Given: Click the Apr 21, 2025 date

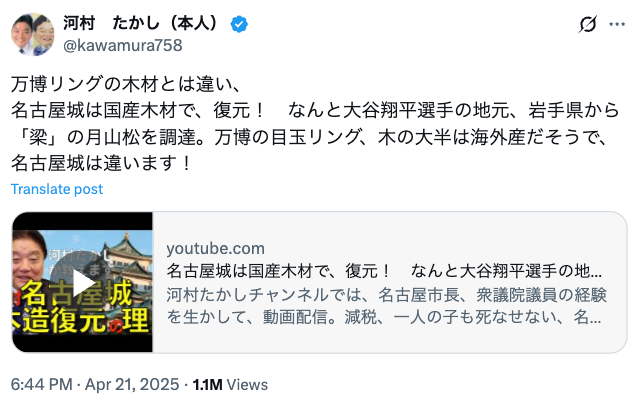Looking at the screenshot, I should (132, 384).
